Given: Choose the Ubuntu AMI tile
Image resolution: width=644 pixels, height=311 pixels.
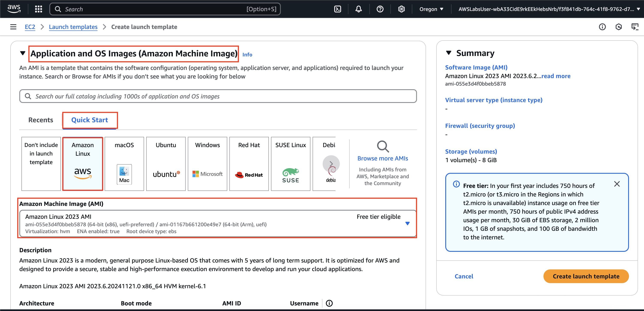Looking at the screenshot, I should click(166, 164).
